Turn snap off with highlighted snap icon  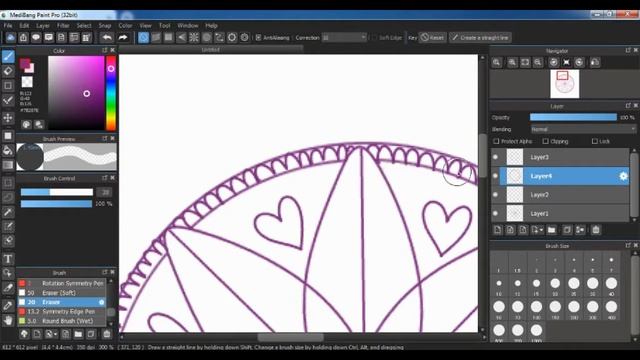[x=143, y=38]
